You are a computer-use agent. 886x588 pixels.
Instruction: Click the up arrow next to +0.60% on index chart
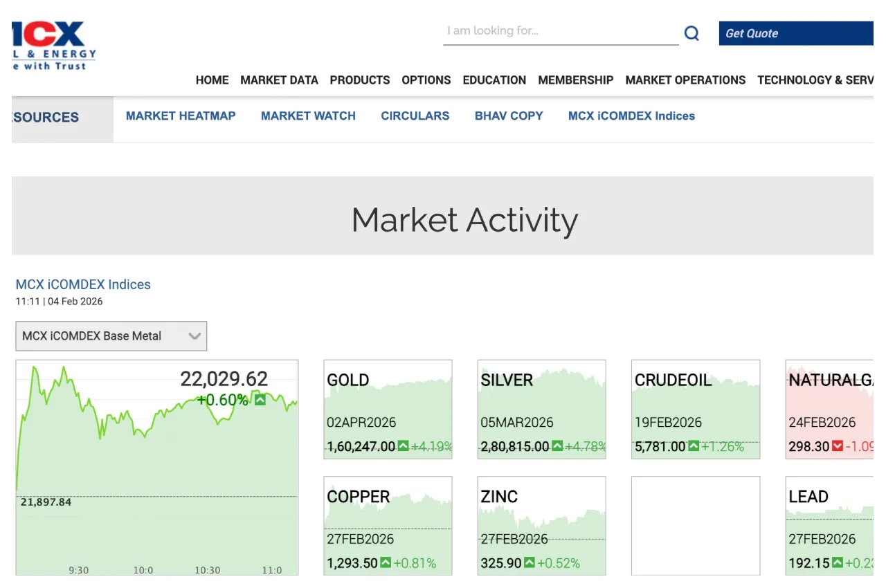point(260,400)
